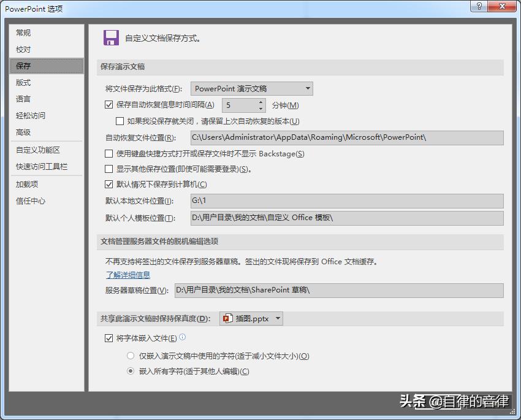Close the PowerPoint 选项 dialog
The height and width of the screenshot is (420, 521).
[x=503, y=6]
